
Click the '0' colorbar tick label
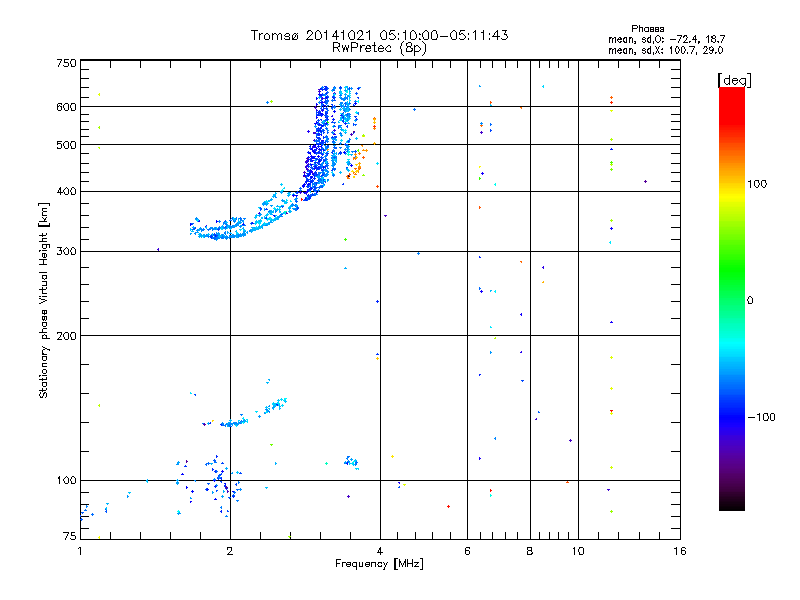click(750, 301)
